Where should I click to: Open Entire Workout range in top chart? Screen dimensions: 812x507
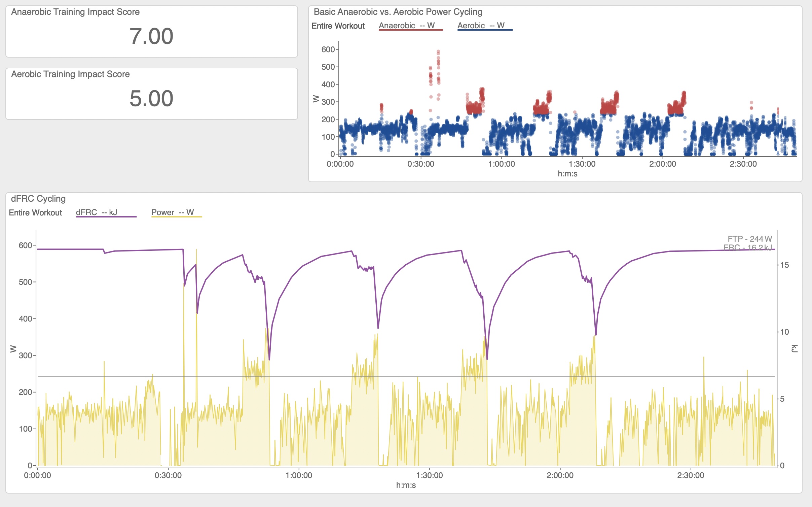click(x=338, y=26)
